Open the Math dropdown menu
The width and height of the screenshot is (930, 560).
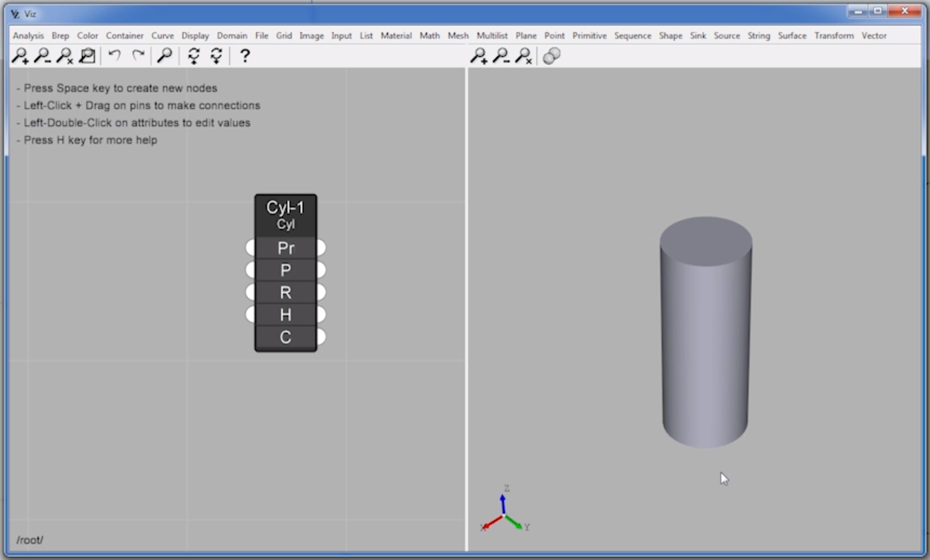430,35
